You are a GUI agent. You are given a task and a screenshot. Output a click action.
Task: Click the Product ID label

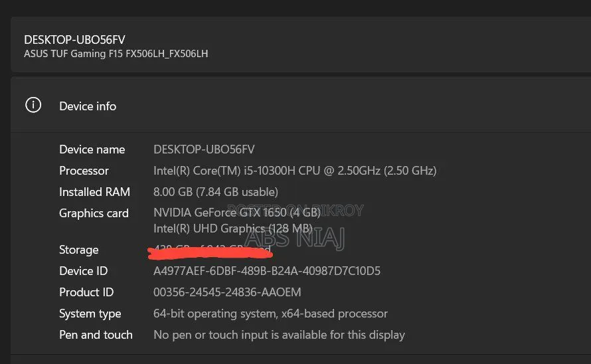86,292
